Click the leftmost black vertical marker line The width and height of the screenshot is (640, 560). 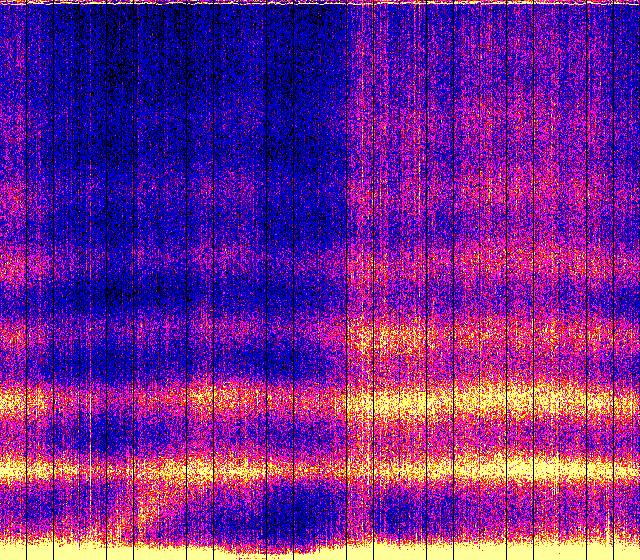click(x=26, y=280)
